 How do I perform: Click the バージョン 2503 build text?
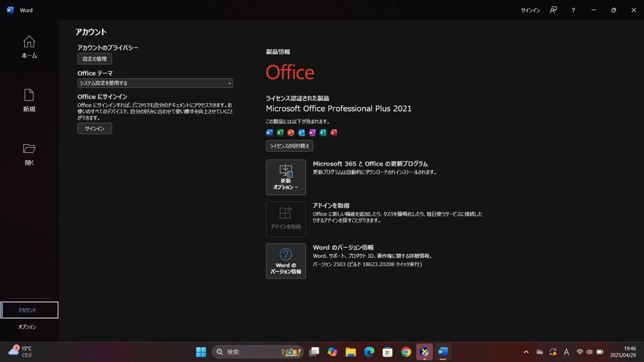click(x=367, y=264)
